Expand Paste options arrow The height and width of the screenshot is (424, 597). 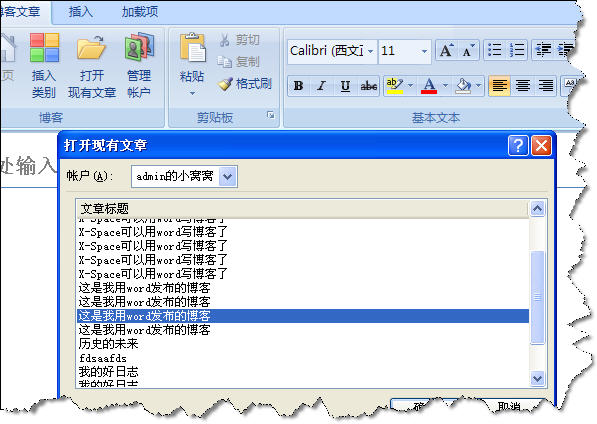pyautogui.click(x=192, y=93)
